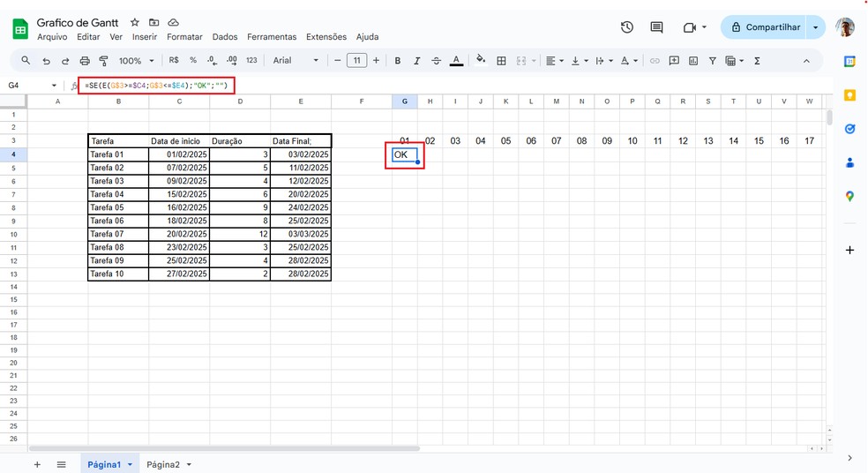
Task: Open table views dropdown
Action: 735,61
